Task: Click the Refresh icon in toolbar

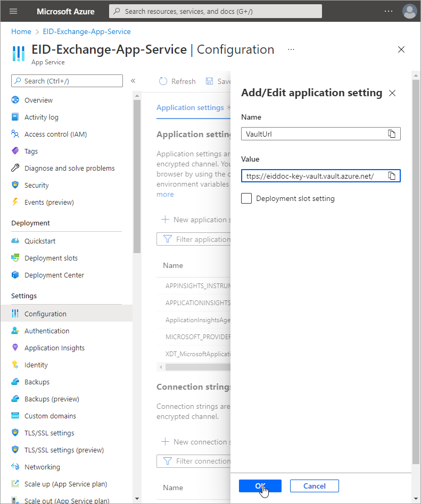Action: (163, 81)
